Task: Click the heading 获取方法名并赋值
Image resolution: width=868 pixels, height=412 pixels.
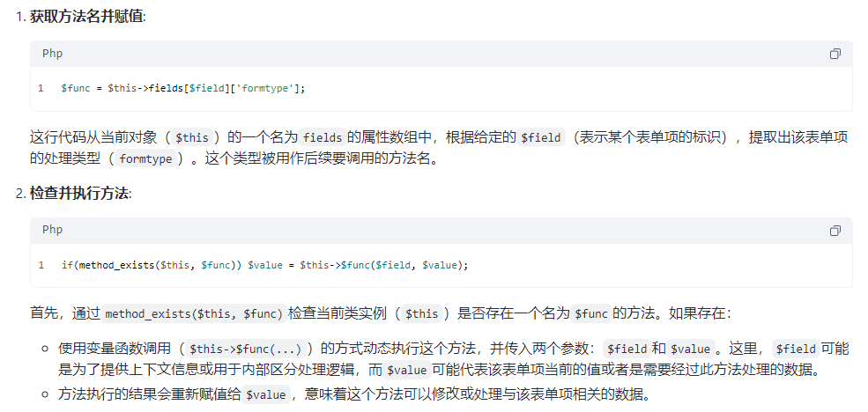Action: pos(86,17)
